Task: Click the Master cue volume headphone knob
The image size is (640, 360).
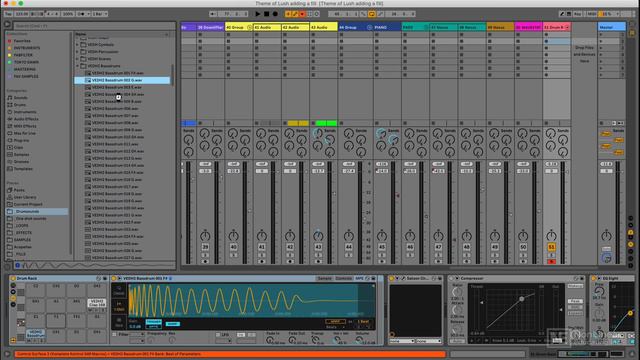Action: (x=607, y=258)
